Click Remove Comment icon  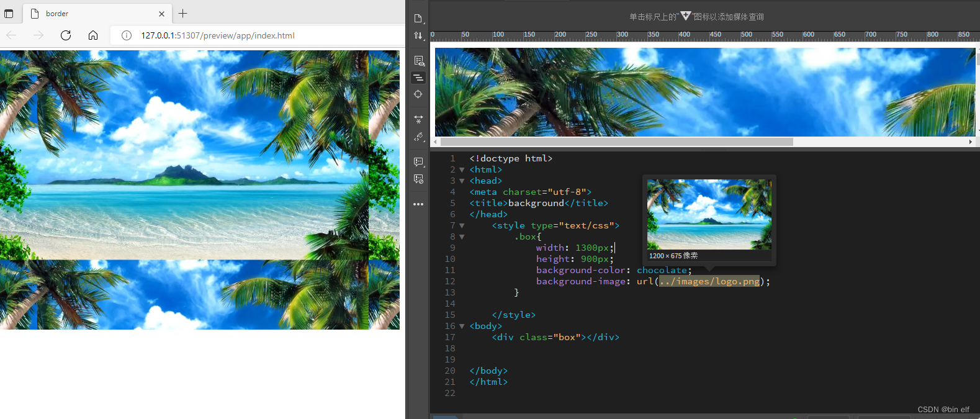419,179
